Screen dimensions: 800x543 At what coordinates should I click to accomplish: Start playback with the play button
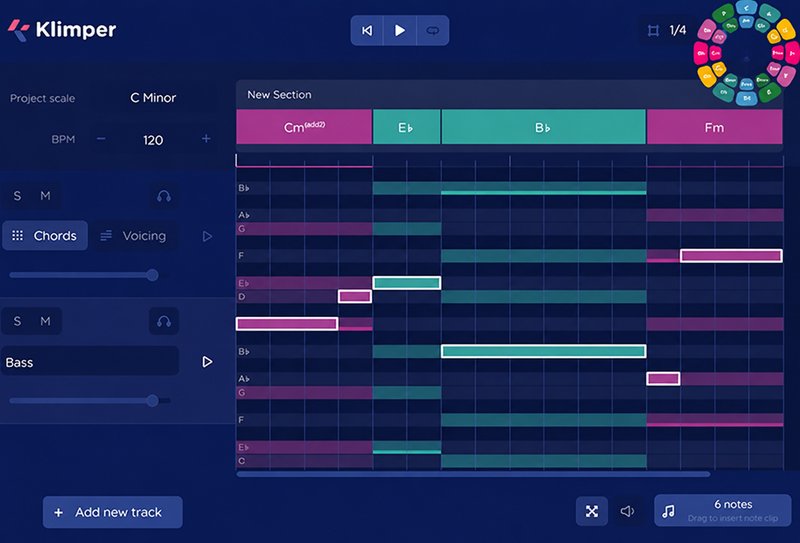pyautogui.click(x=400, y=31)
